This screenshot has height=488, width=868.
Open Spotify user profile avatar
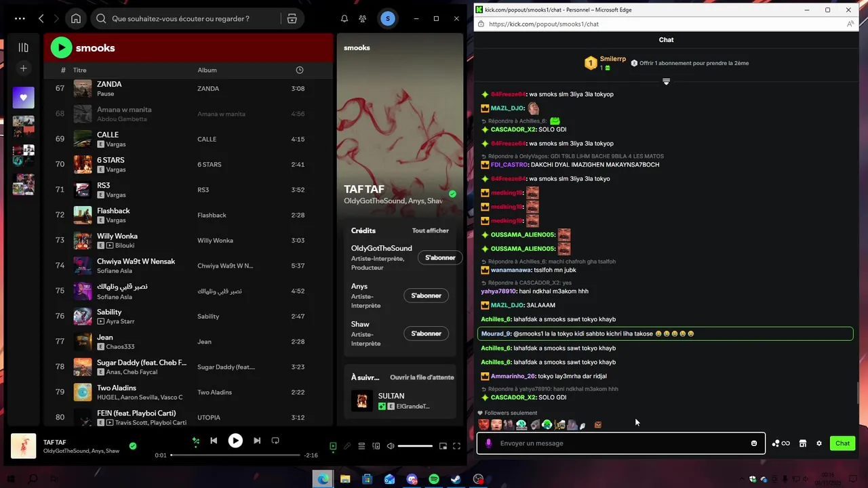coord(388,19)
